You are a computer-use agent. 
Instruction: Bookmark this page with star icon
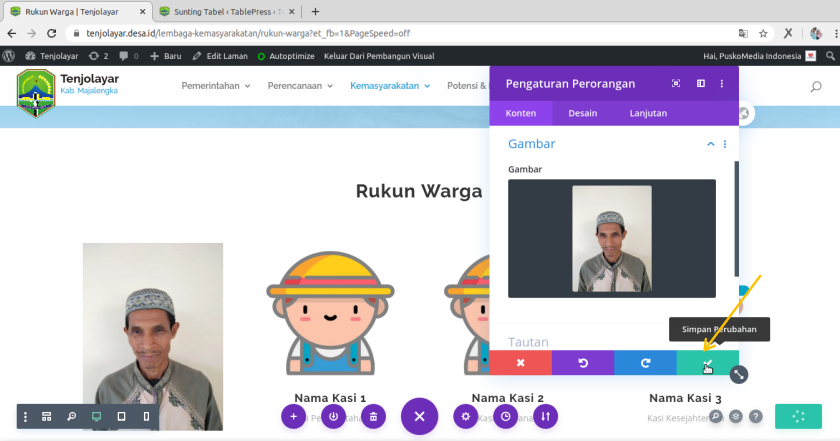coord(763,33)
